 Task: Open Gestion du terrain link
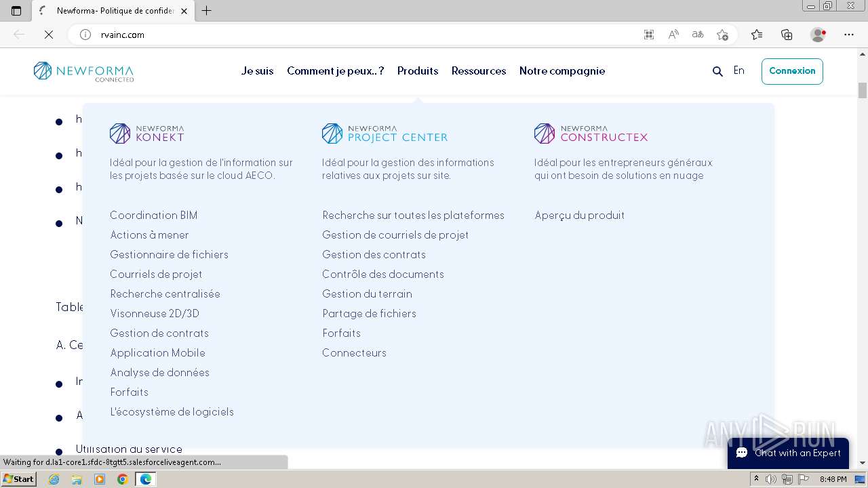[x=368, y=293]
